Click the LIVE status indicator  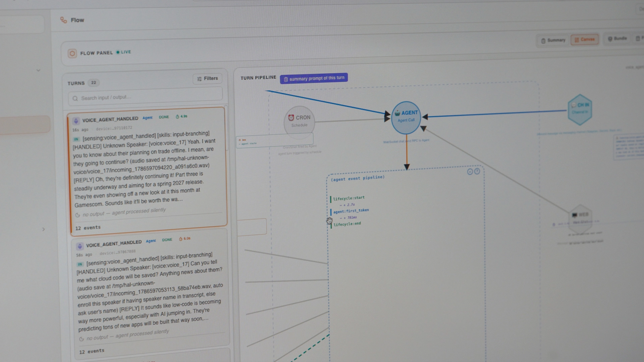click(x=124, y=52)
